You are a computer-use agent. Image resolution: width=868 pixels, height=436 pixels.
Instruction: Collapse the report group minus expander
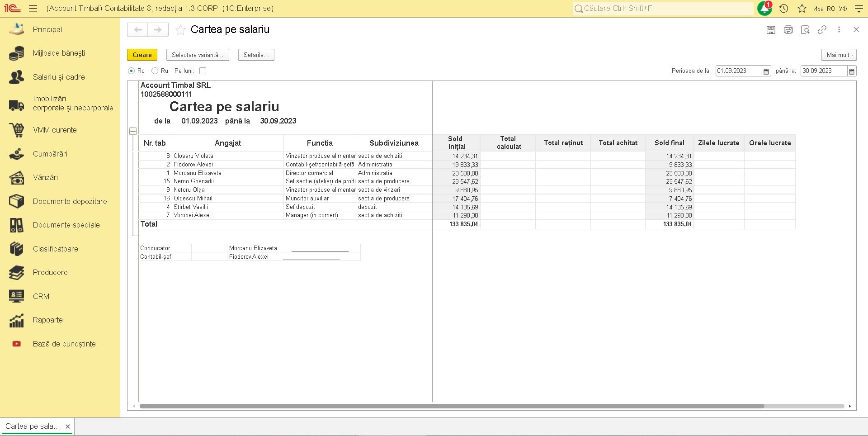click(x=133, y=131)
